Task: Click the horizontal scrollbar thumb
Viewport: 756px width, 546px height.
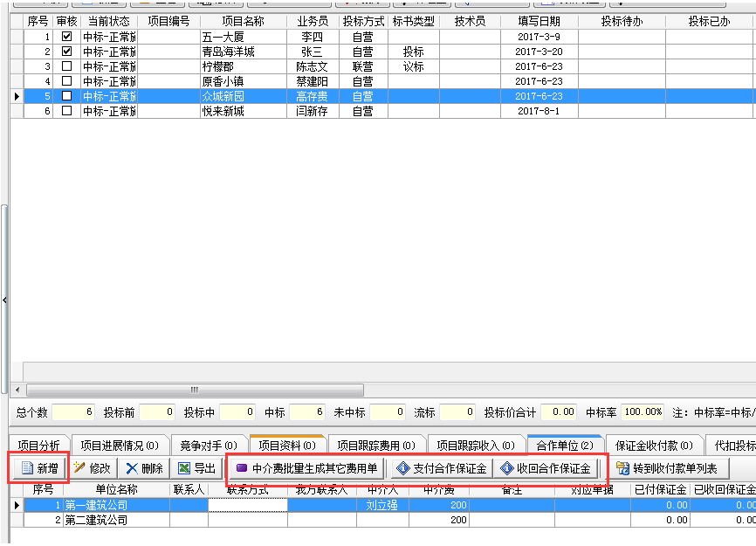Action: tap(195, 390)
